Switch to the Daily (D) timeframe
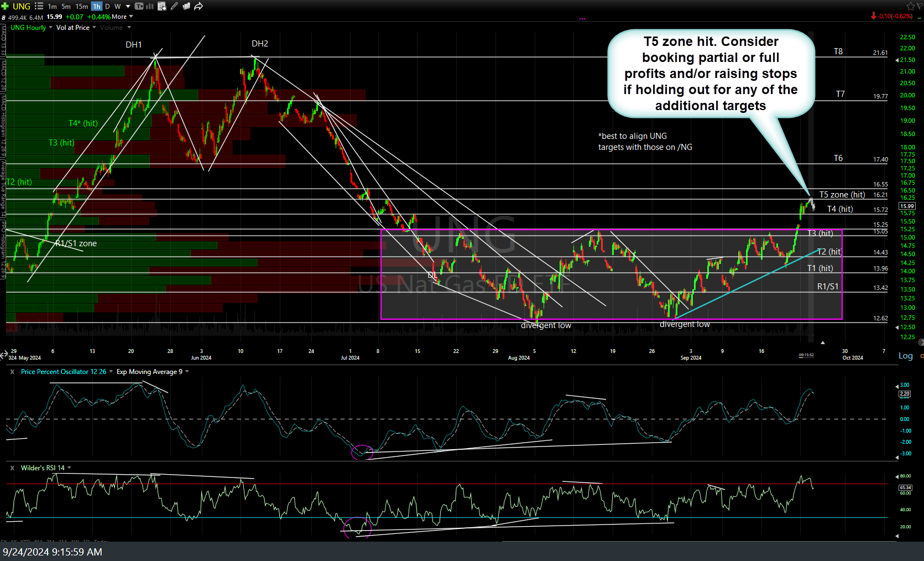 (107, 6)
